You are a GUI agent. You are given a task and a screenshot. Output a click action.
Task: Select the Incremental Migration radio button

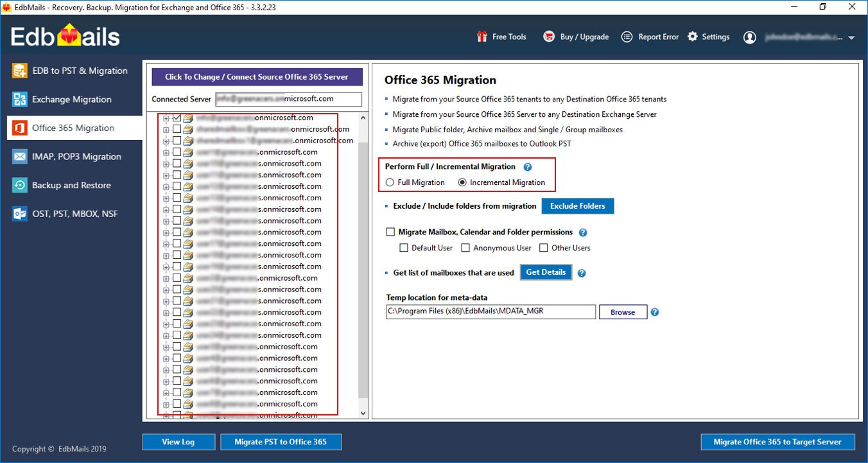click(x=462, y=182)
